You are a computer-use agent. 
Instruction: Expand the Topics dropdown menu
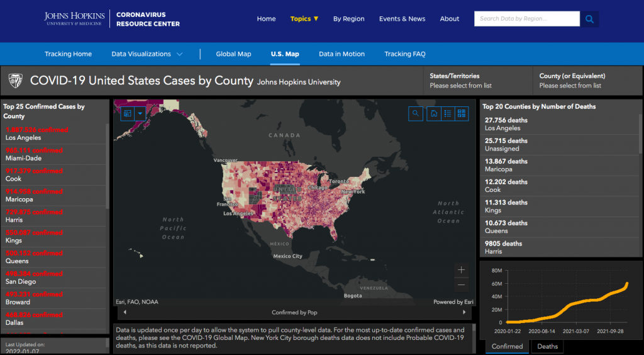[304, 19]
